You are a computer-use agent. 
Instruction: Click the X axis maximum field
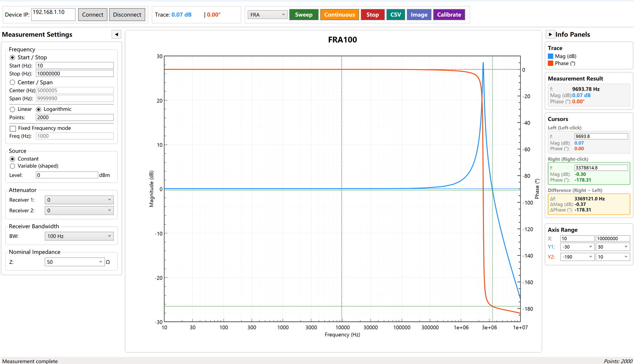click(x=613, y=238)
